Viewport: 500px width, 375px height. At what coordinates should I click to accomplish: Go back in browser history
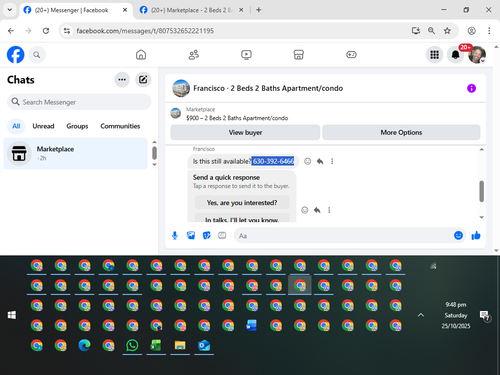[11, 31]
